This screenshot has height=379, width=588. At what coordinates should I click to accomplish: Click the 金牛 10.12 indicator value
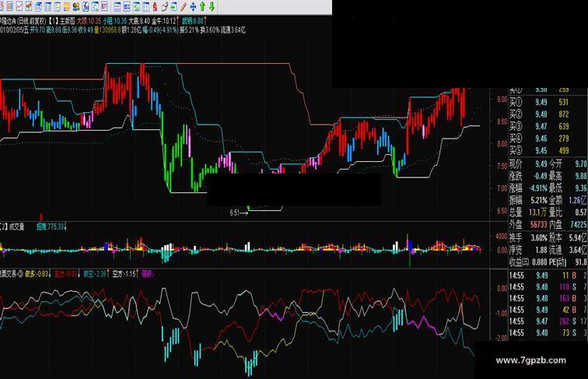tap(163, 21)
